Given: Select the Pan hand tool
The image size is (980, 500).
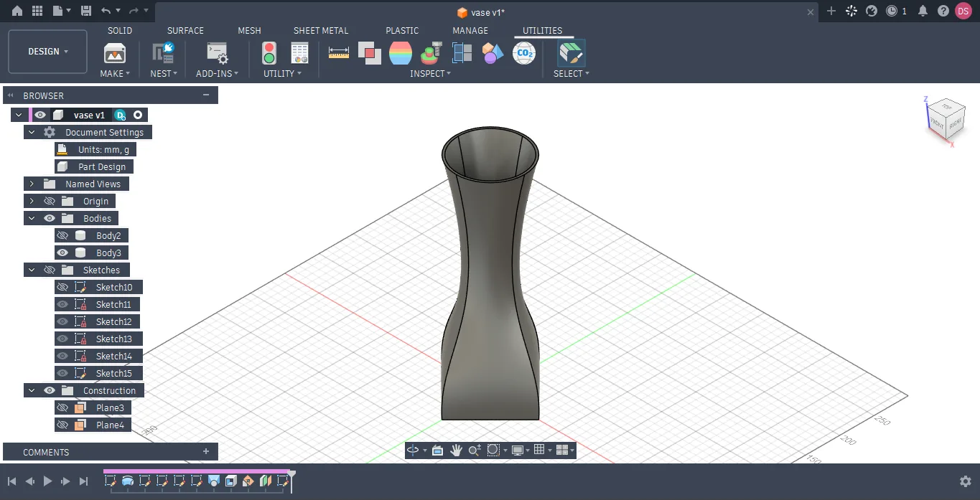Looking at the screenshot, I should [456, 450].
